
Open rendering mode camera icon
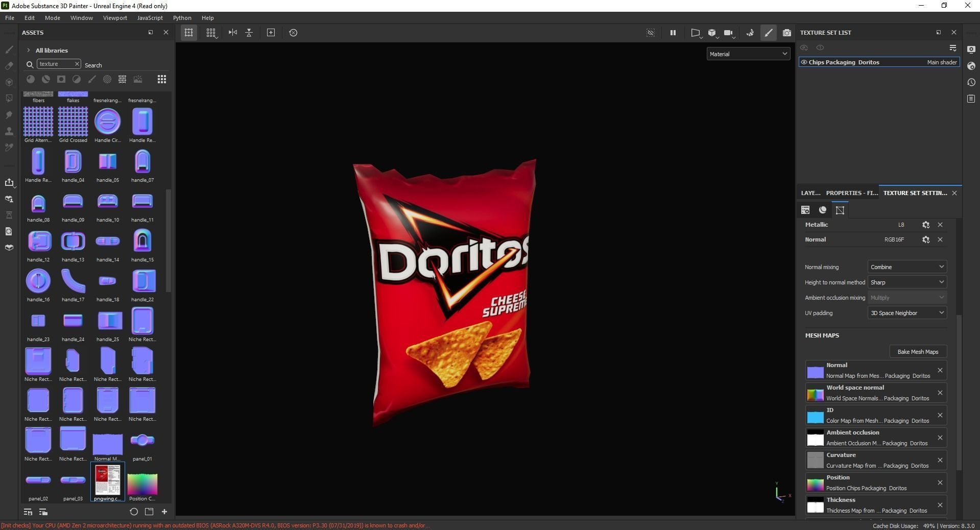(x=787, y=33)
